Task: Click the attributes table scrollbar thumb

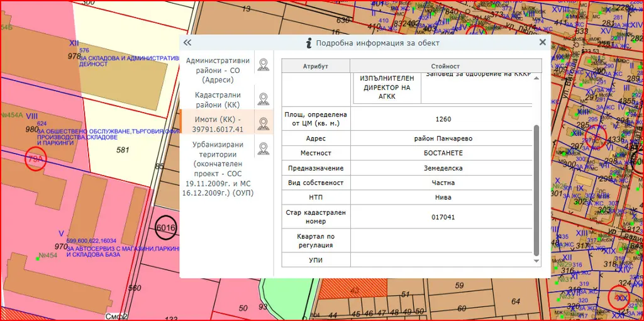Action: coord(536,190)
